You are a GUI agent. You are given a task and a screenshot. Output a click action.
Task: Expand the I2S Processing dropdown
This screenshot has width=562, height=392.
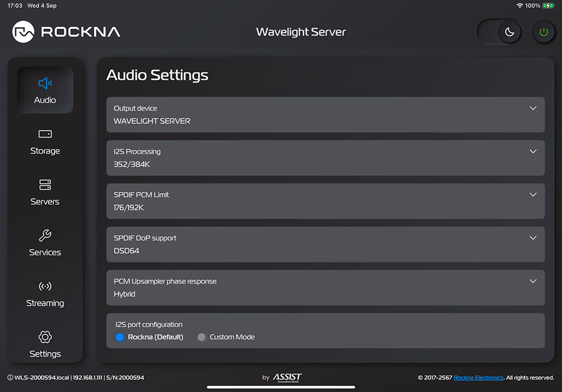coord(533,151)
